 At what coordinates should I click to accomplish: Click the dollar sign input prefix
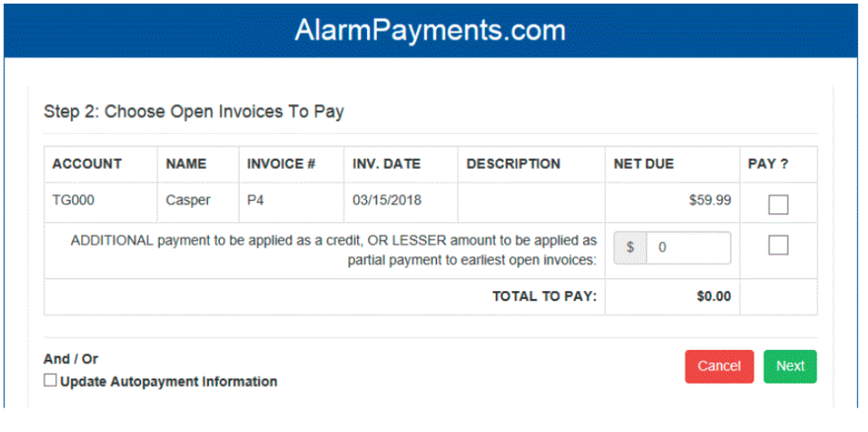pyautogui.click(x=630, y=248)
